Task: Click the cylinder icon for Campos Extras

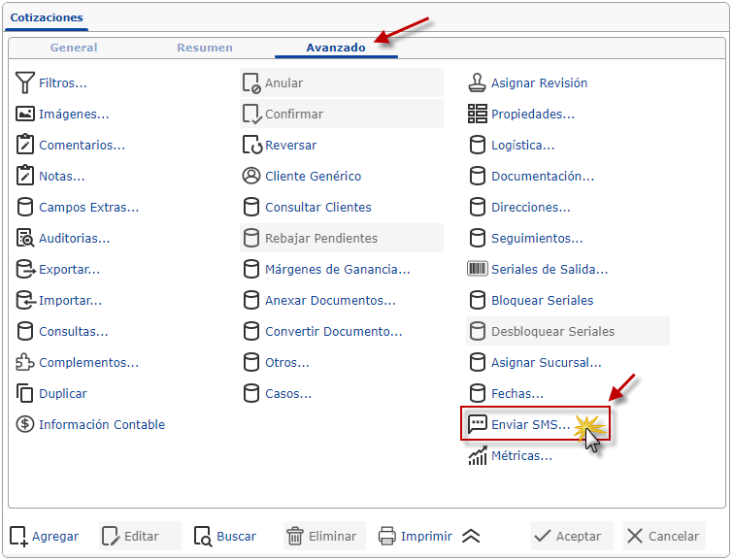Action: tap(25, 207)
